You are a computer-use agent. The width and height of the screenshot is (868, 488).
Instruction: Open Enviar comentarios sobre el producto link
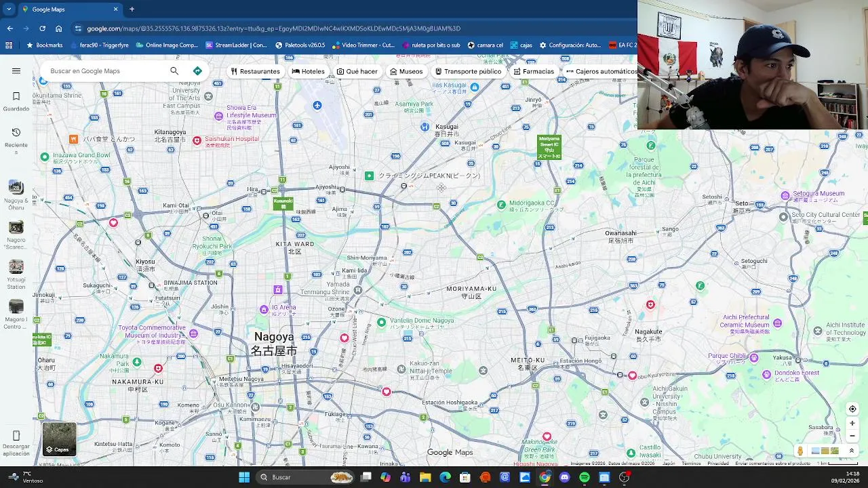pyautogui.click(x=773, y=464)
